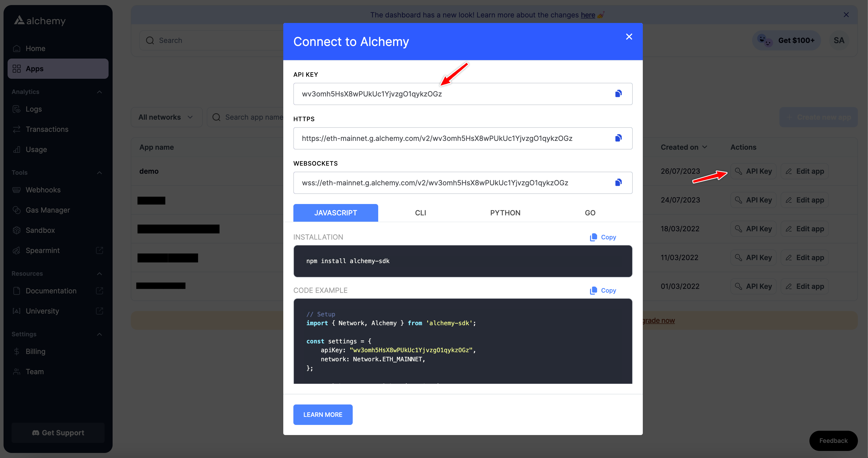Open the All networks filter dropdown
The height and width of the screenshot is (458, 868).
point(166,117)
